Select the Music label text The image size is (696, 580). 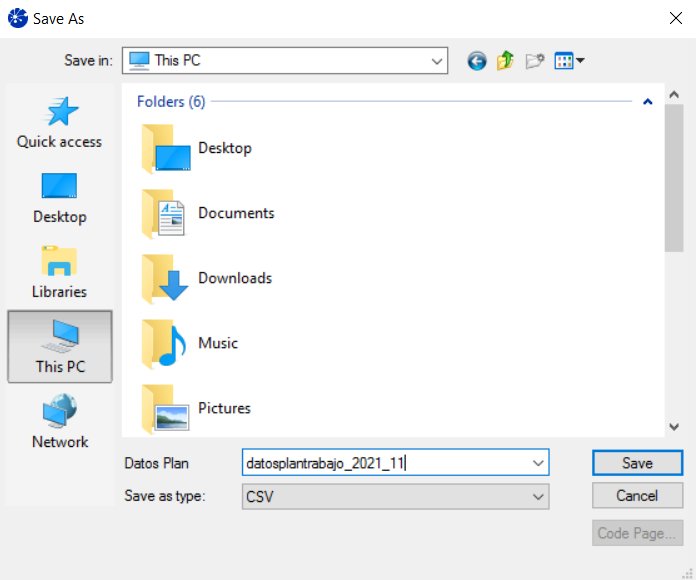[218, 343]
